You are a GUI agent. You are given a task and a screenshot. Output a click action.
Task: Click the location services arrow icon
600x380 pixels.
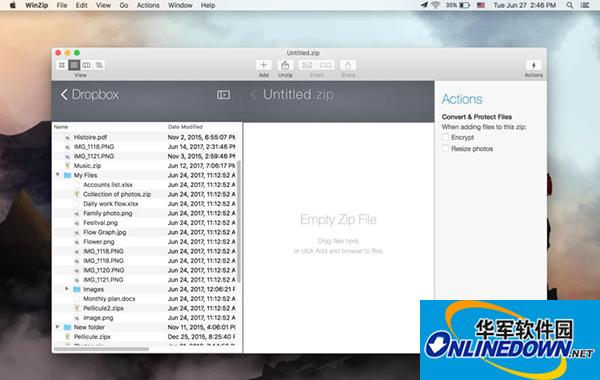(424, 5)
